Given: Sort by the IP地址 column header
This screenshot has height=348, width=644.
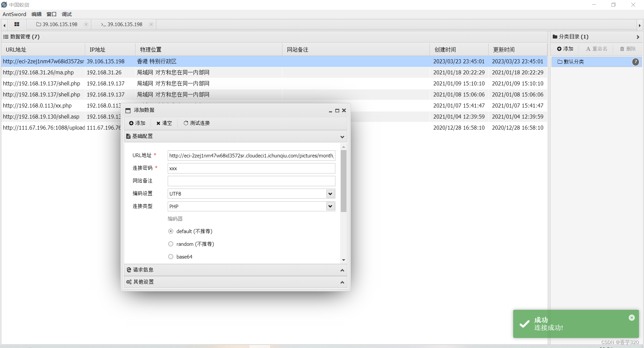Looking at the screenshot, I should [x=110, y=50].
